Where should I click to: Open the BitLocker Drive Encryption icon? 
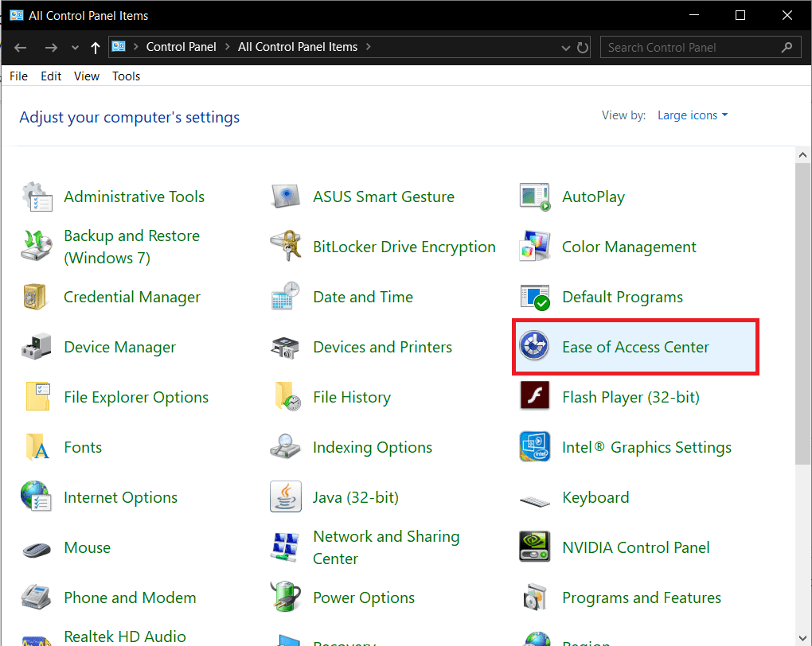coord(286,247)
